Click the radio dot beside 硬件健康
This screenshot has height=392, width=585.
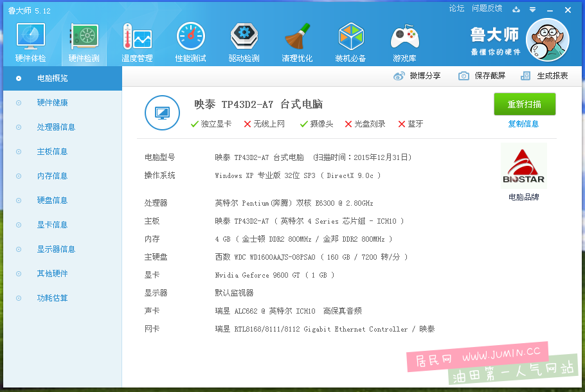[x=19, y=103]
